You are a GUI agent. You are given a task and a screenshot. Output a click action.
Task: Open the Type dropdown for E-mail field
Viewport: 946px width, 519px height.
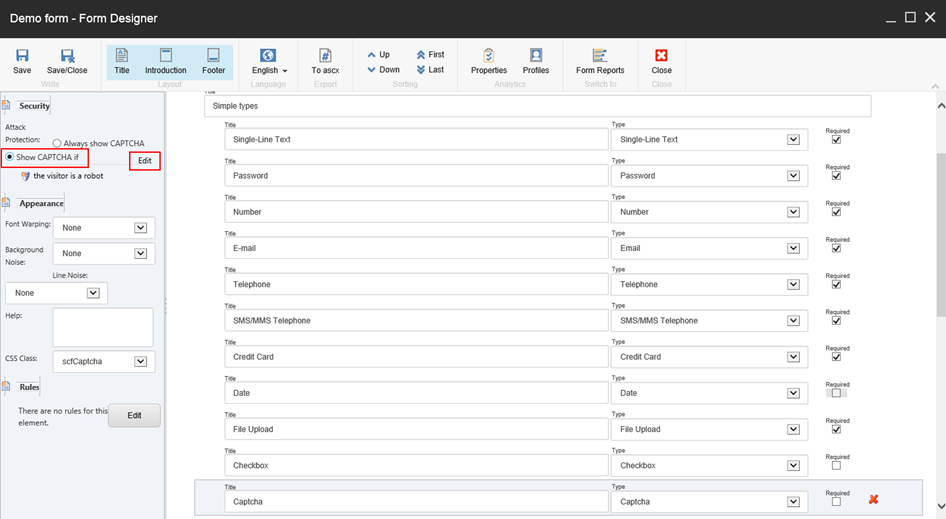793,248
